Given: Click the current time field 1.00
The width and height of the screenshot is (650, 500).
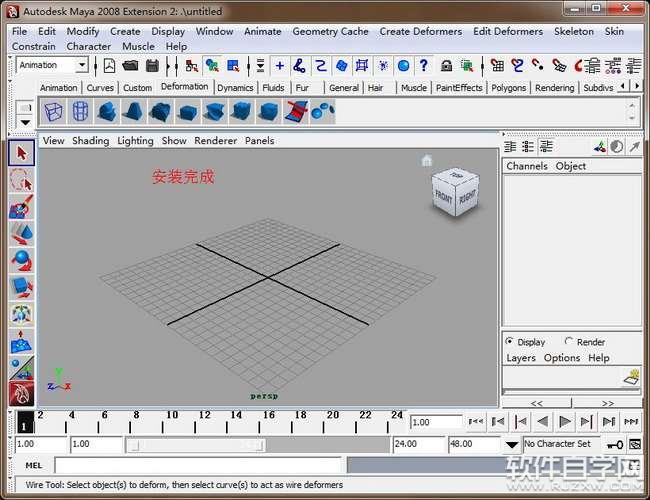Looking at the screenshot, I should click(x=435, y=422).
